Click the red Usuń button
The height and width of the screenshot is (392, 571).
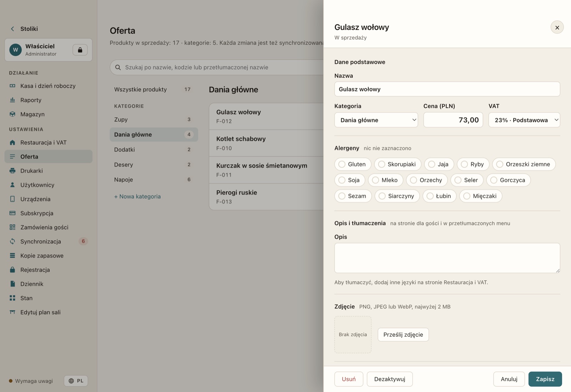click(349, 379)
